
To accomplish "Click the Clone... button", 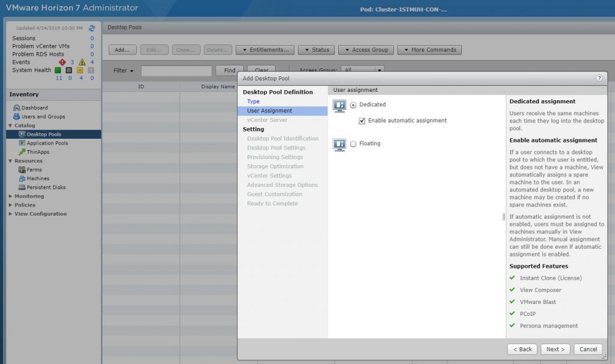I will coord(186,50).
